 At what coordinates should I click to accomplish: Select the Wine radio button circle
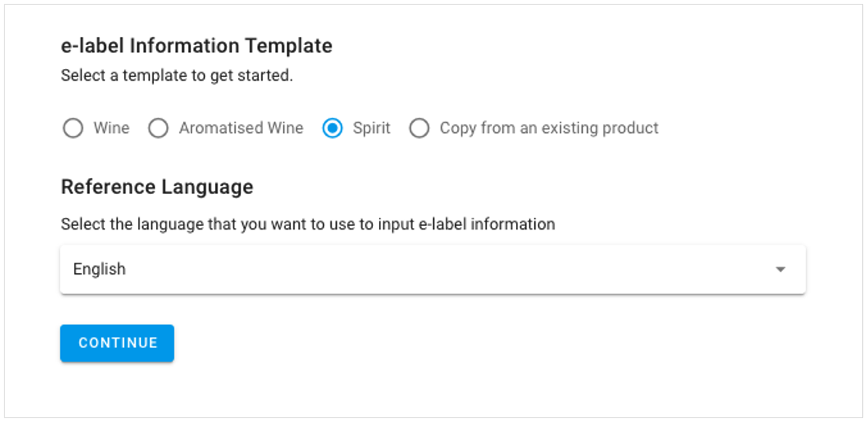click(73, 129)
